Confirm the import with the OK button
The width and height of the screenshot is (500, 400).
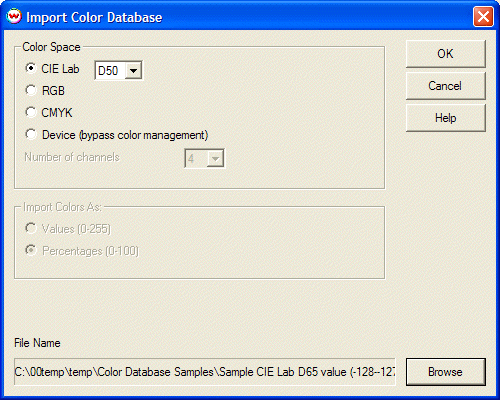[446, 54]
